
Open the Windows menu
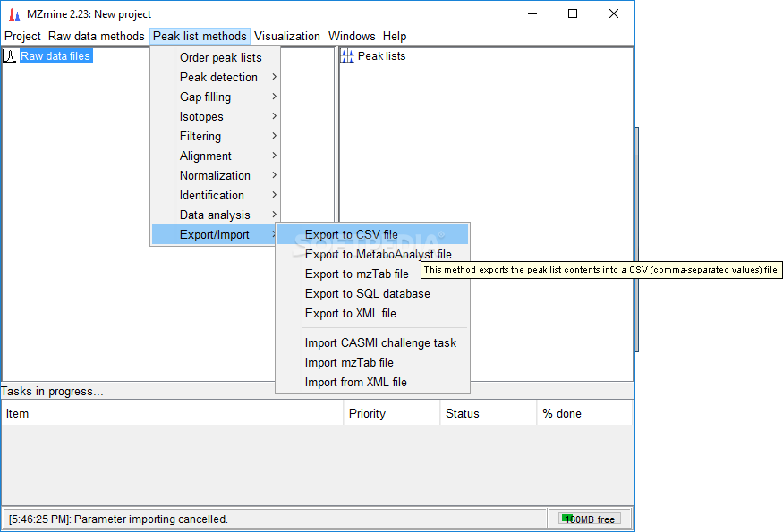(x=352, y=37)
